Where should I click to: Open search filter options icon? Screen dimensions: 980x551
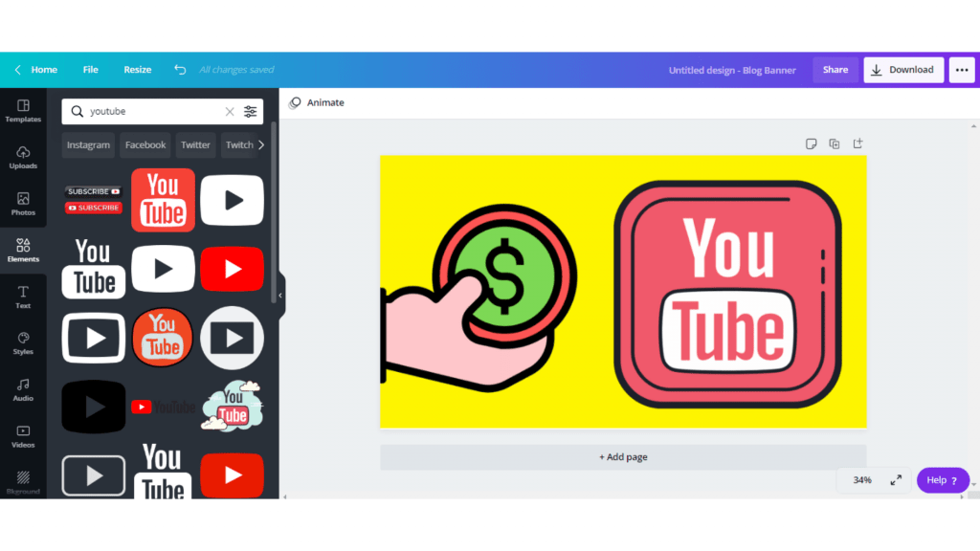250,111
